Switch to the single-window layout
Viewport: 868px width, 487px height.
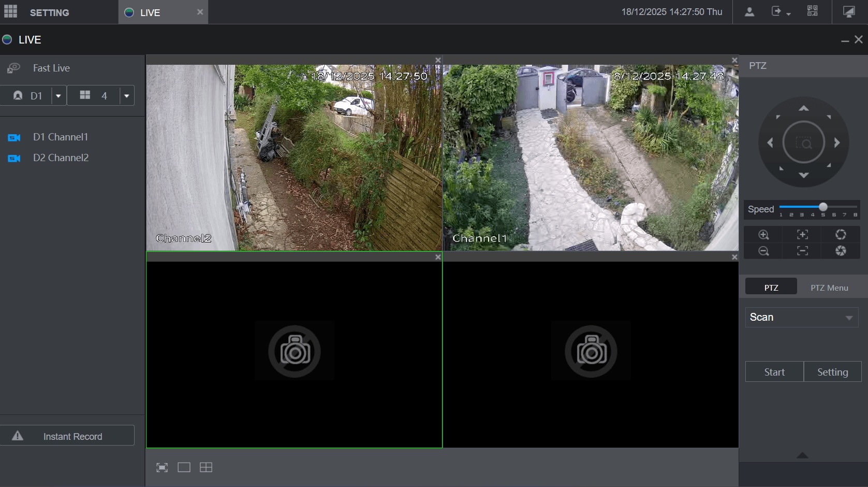[x=184, y=467]
